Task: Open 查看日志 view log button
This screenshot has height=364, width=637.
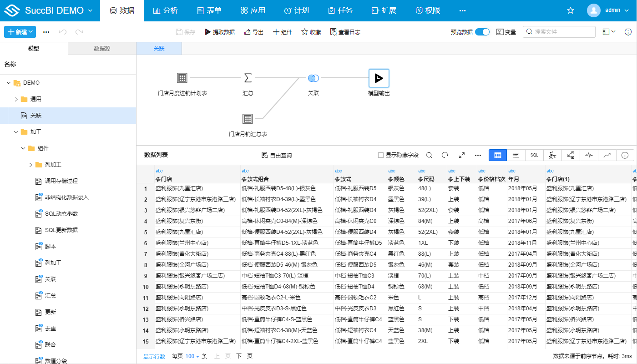Action: [345, 32]
